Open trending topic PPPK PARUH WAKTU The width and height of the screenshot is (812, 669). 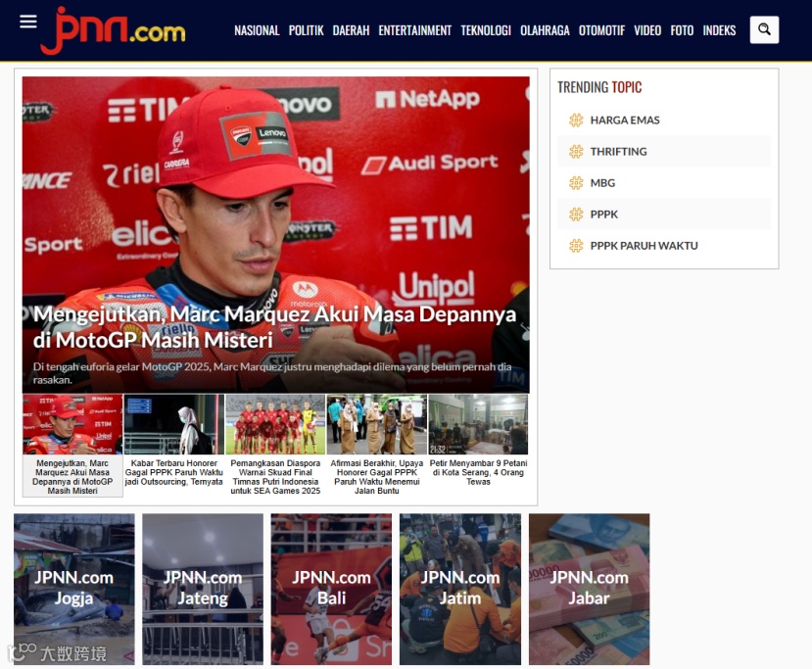[644, 246]
